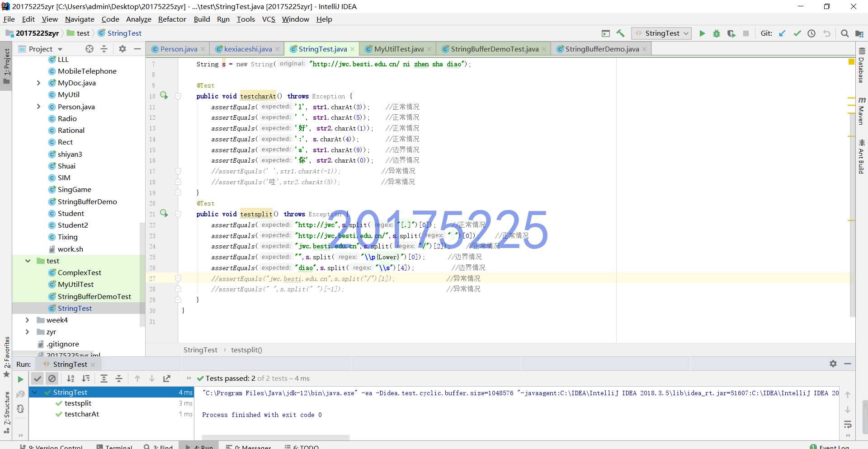Screen dimensions: 868x449
Task: Expand all test results
Action: (x=104, y=379)
